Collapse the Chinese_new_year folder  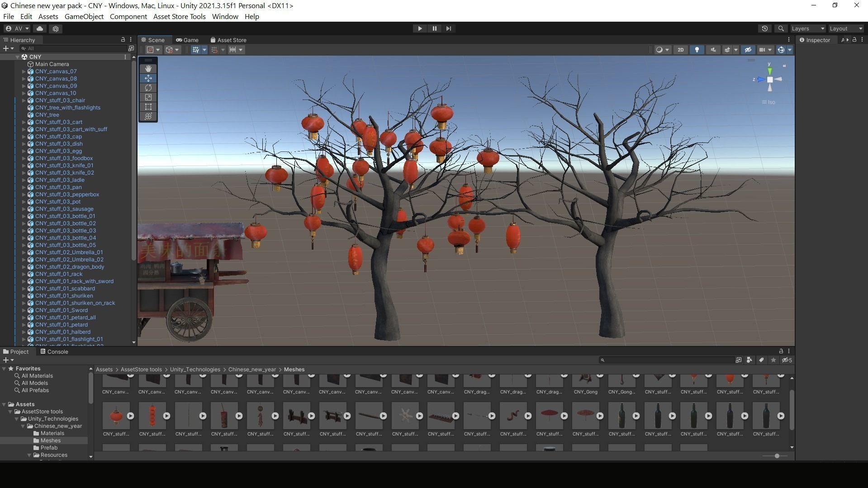pos(23,426)
